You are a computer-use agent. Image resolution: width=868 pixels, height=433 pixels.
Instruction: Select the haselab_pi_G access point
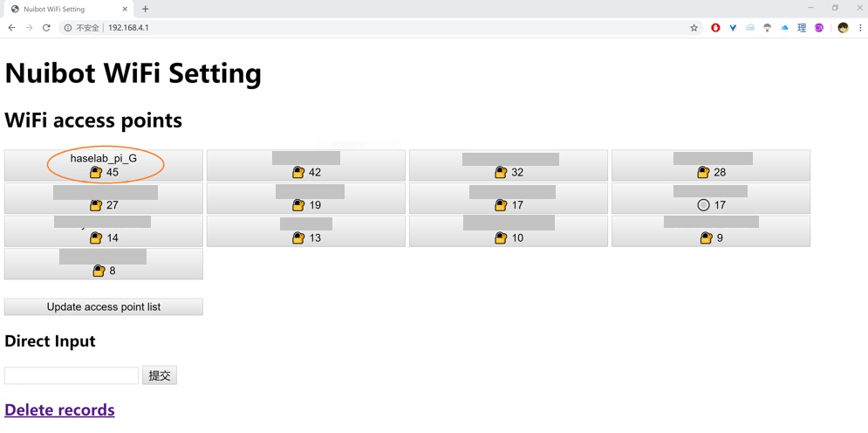104,165
